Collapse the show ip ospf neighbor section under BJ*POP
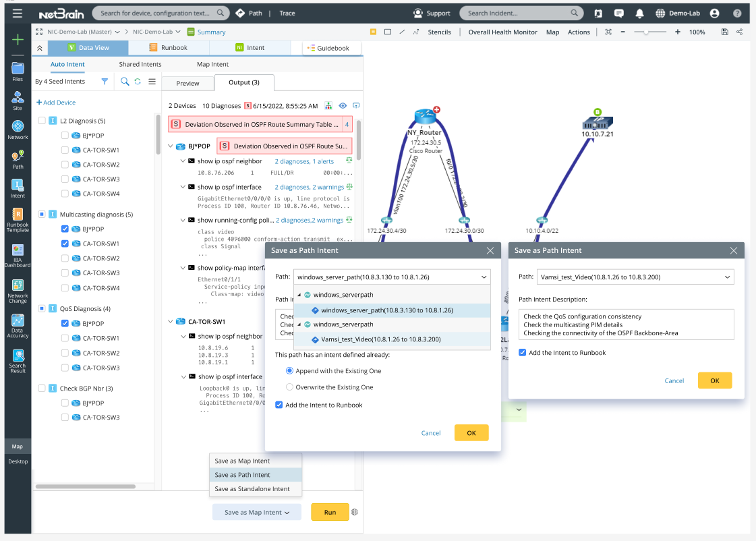 point(181,161)
